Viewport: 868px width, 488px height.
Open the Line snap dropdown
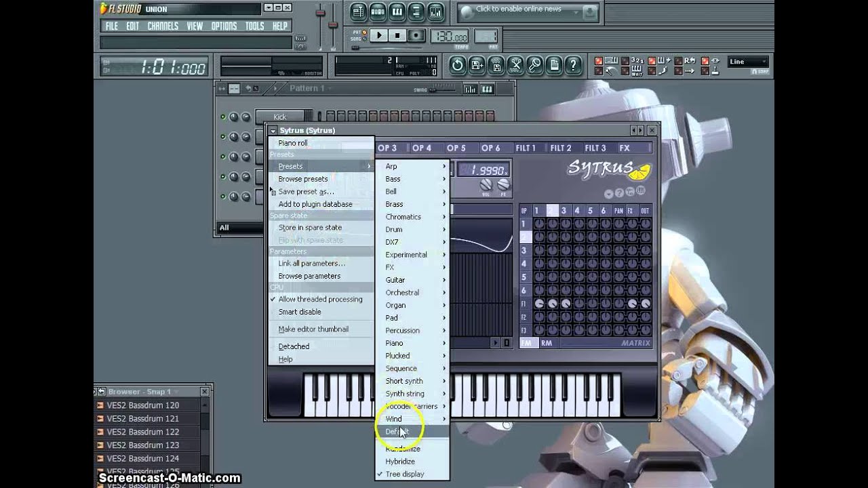click(x=748, y=62)
